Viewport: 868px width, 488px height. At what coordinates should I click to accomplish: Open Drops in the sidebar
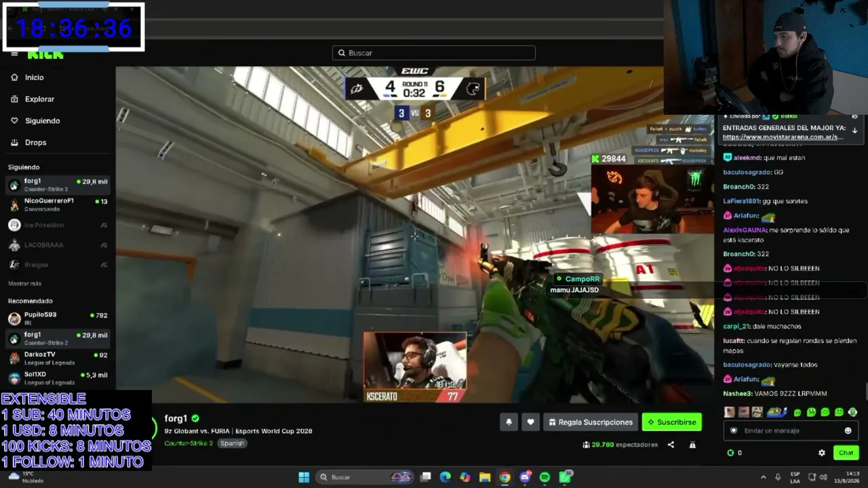pyautogui.click(x=35, y=142)
